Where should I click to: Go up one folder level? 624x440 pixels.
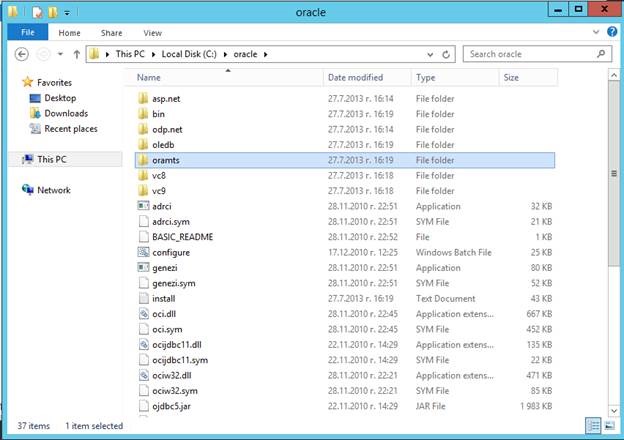coord(76,54)
